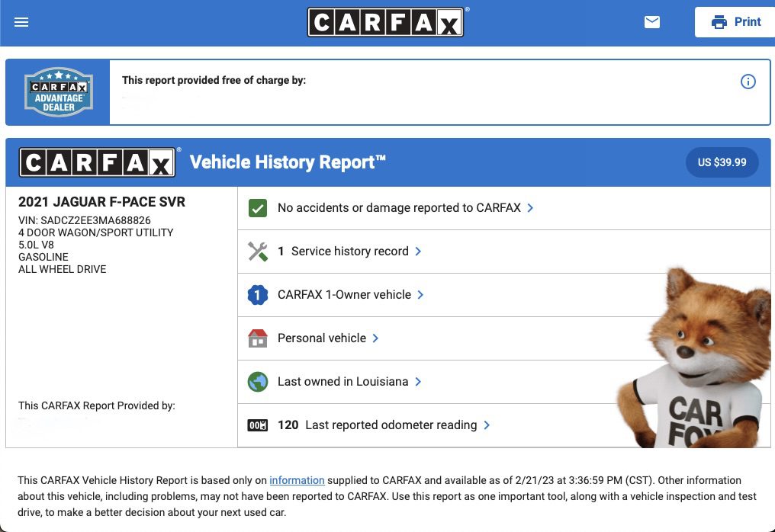The image size is (775, 532).
Task: Click the US $39.99 price badge
Action: [x=722, y=162]
